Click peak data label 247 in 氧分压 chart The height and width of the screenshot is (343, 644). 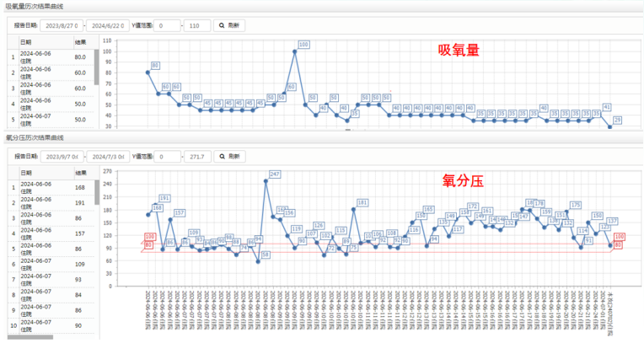click(x=275, y=174)
